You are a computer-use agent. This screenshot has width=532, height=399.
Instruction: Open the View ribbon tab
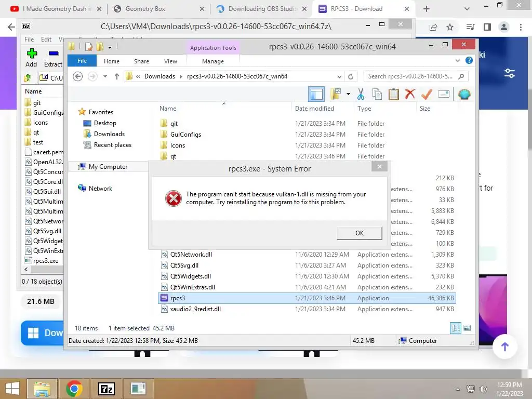click(170, 61)
